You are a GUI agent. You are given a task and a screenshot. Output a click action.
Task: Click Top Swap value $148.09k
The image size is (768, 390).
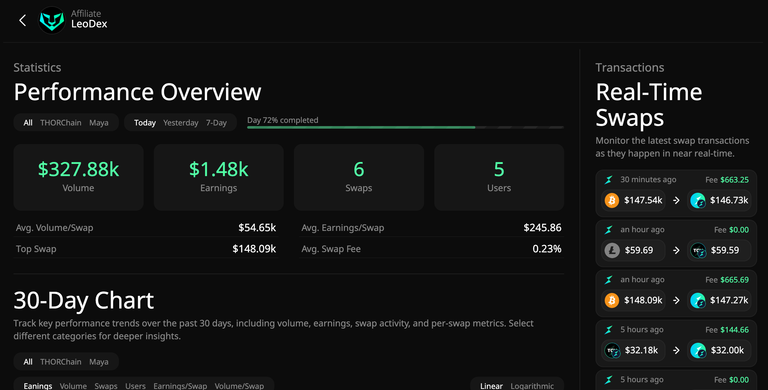pyautogui.click(x=254, y=249)
